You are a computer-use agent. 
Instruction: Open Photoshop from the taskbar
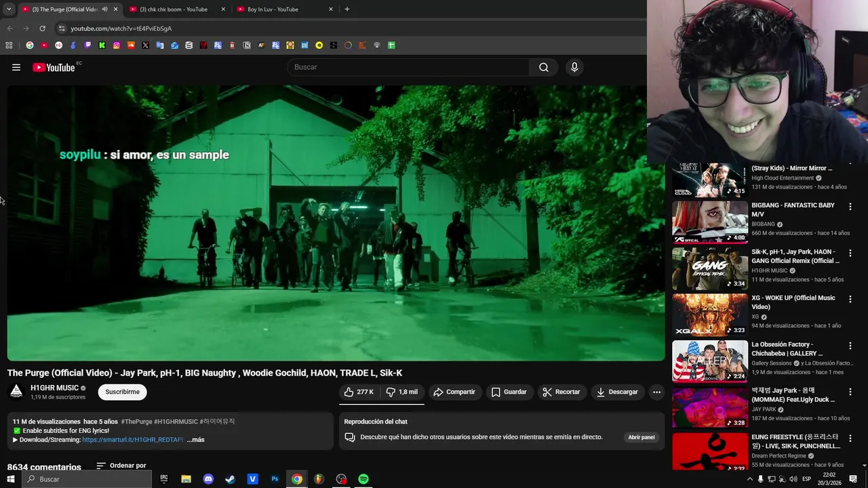[275, 479]
